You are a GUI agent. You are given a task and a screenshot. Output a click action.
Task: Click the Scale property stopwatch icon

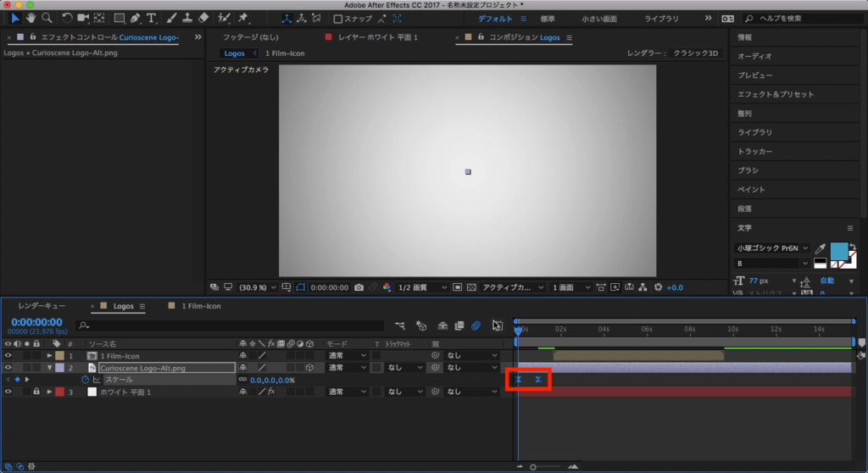pyautogui.click(x=85, y=380)
